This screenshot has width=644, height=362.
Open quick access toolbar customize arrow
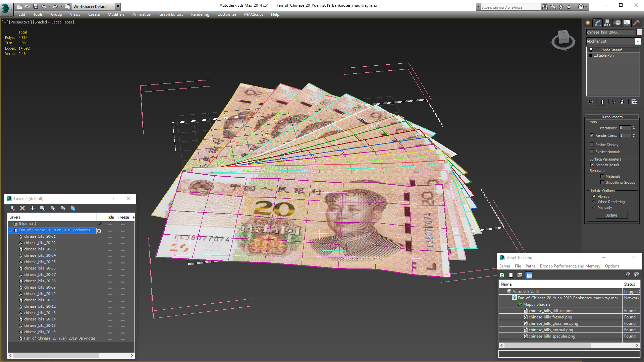coord(118,6)
